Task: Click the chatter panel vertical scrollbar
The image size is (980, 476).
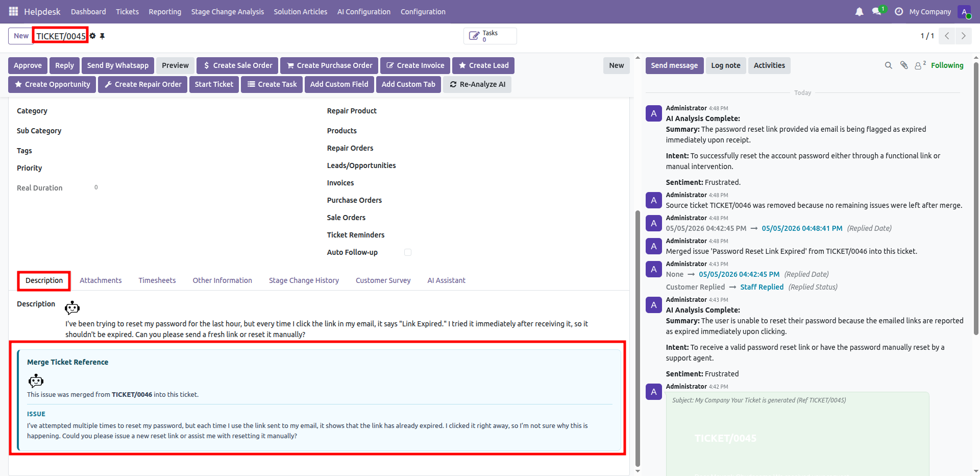Action: [976, 198]
